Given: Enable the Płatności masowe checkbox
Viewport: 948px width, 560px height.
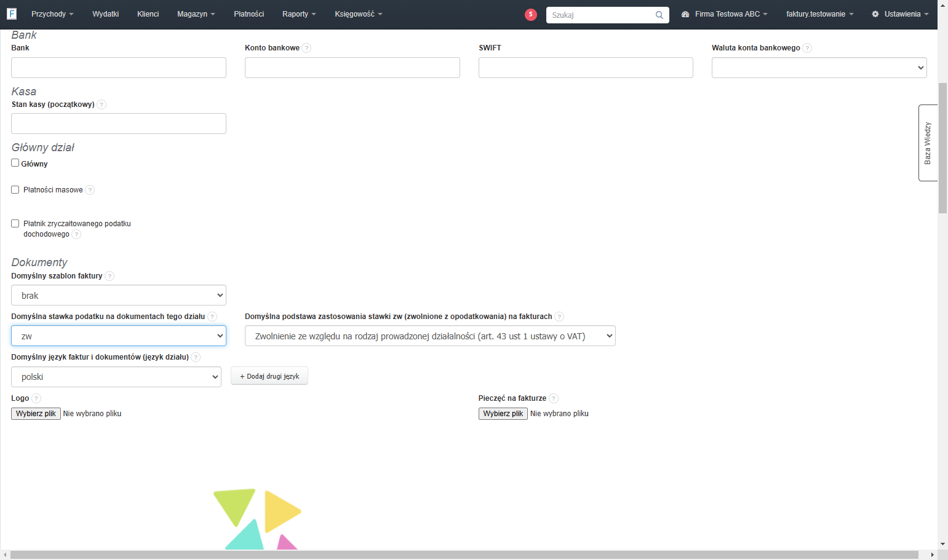Looking at the screenshot, I should pyautogui.click(x=15, y=190).
